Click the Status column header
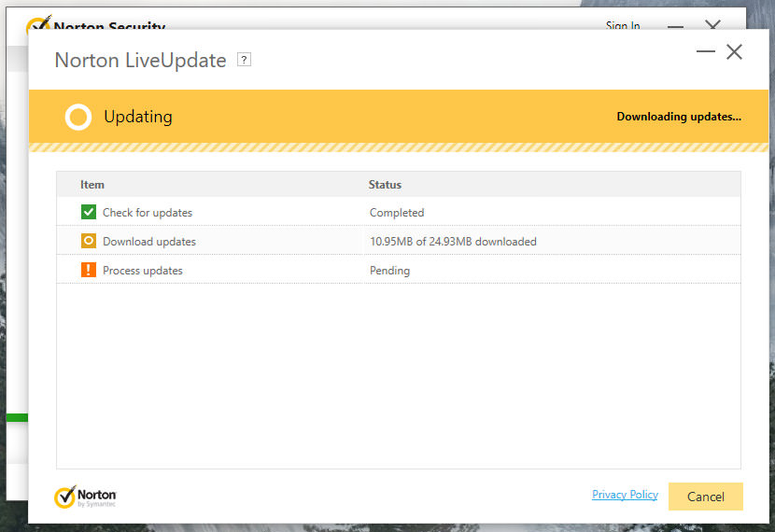This screenshot has height=532, width=775. tap(385, 185)
